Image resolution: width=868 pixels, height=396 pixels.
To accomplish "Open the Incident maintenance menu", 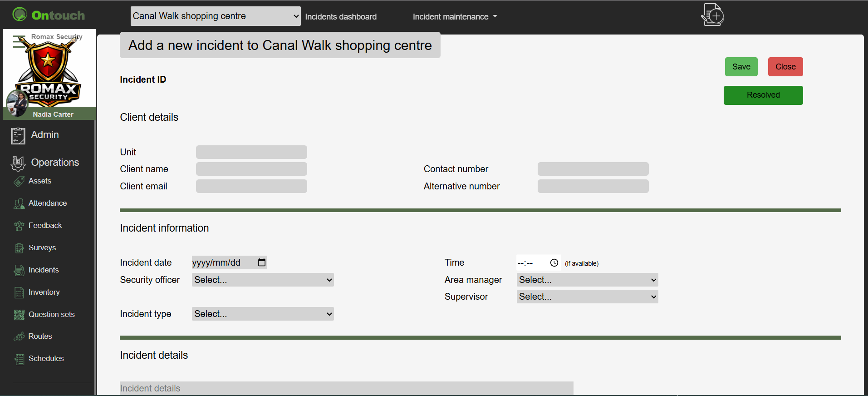I will [455, 17].
